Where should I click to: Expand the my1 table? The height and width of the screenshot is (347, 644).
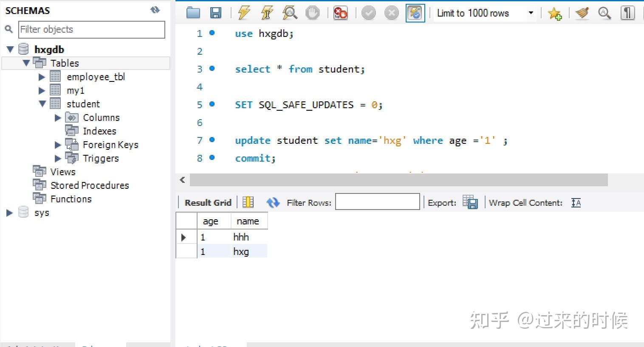(42, 90)
